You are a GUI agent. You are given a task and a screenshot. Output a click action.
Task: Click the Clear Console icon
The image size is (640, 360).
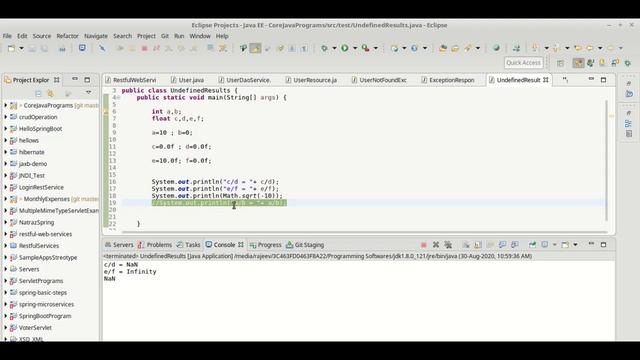point(466,245)
